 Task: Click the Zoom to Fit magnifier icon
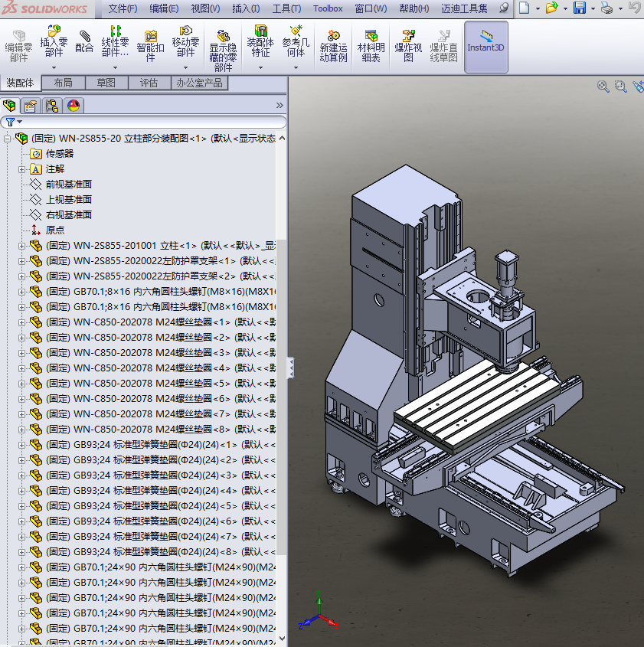point(603,87)
